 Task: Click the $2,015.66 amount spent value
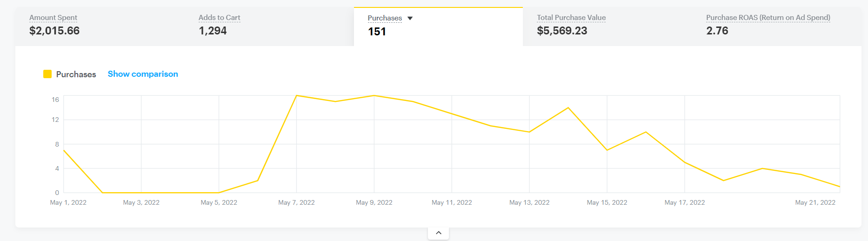coord(54,31)
